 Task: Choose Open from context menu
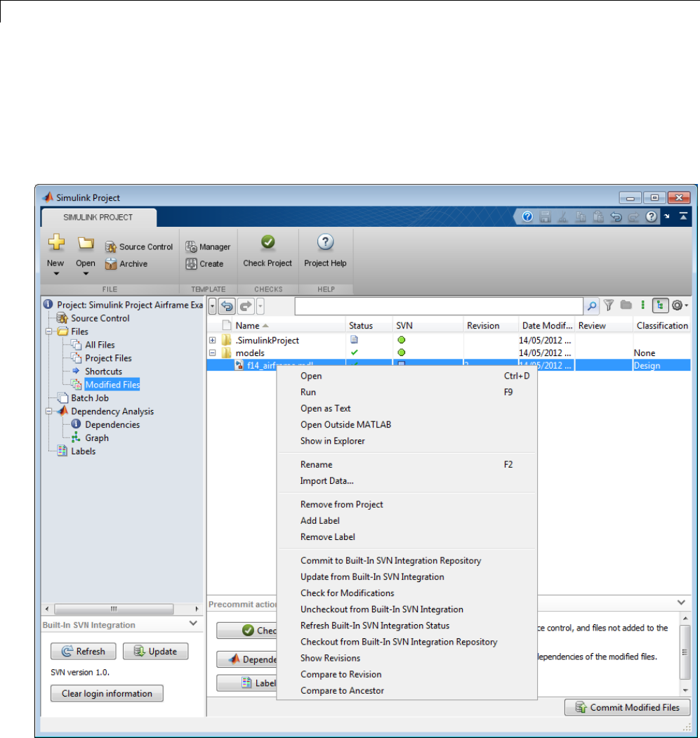click(407, 376)
